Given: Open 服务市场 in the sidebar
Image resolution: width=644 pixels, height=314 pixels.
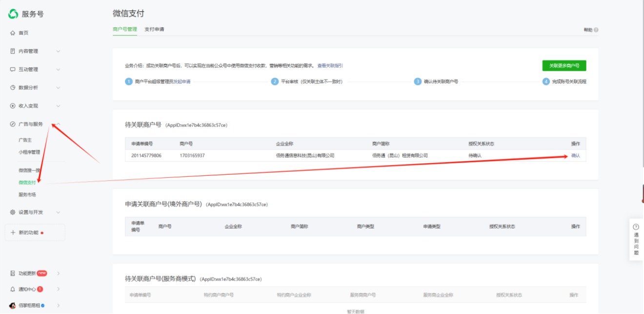Looking at the screenshot, I should coord(27,195).
